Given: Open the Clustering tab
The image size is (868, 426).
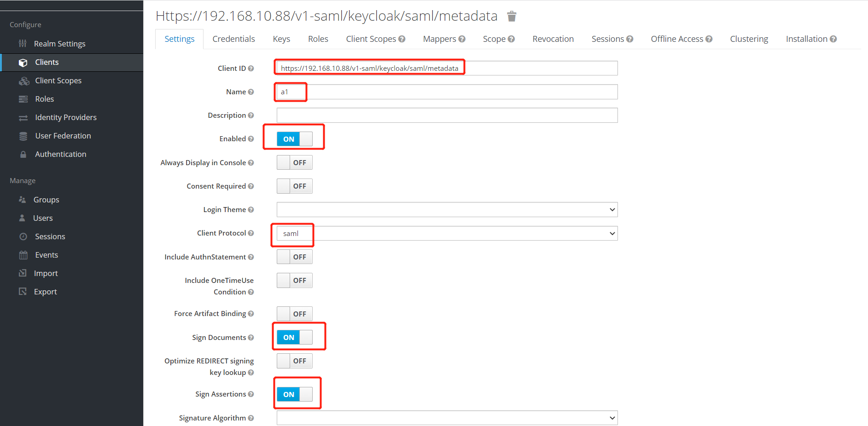Looking at the screenshot, I should pos(749,39).
